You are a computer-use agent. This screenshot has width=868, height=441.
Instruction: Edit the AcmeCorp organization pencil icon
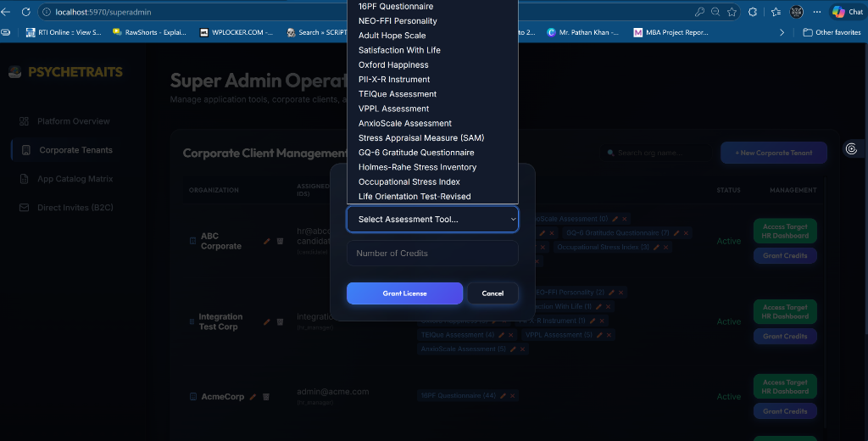point(253,397)
